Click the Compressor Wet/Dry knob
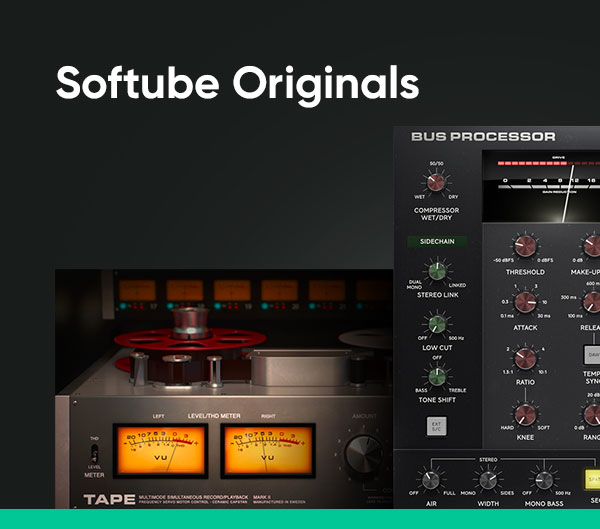 [x=436, y=182]
